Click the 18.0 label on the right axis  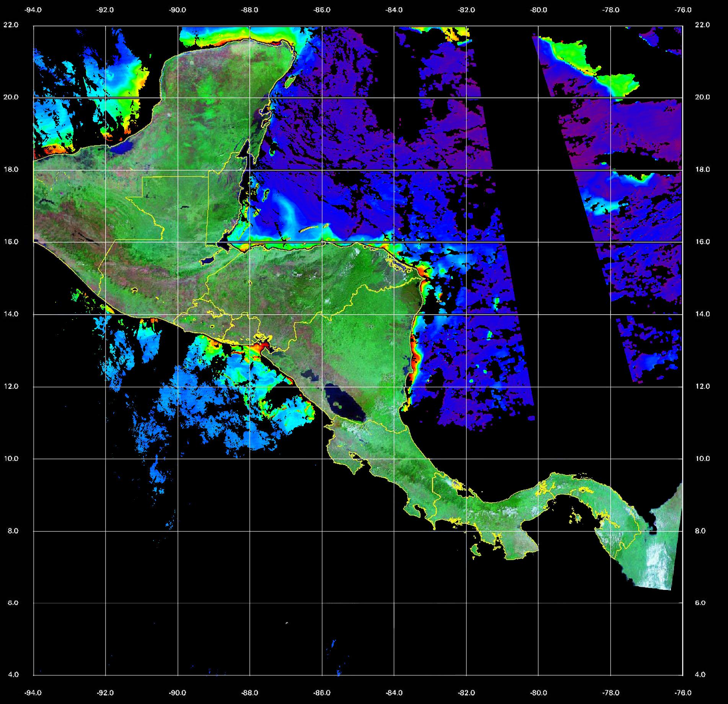point(702,170)
